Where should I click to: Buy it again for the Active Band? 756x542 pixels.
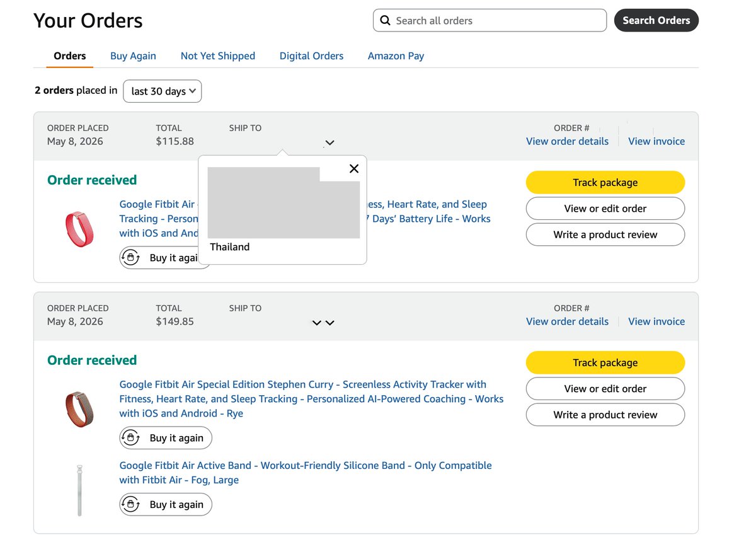point(166,504)
